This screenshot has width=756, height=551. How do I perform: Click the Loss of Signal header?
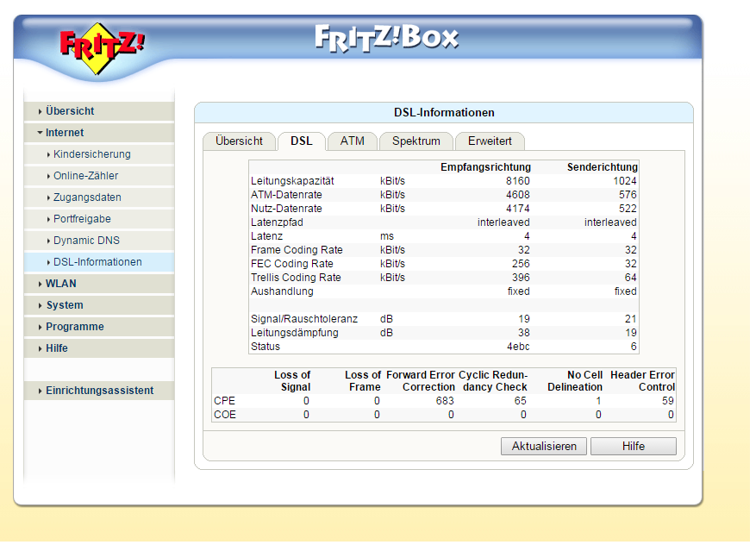292,381
